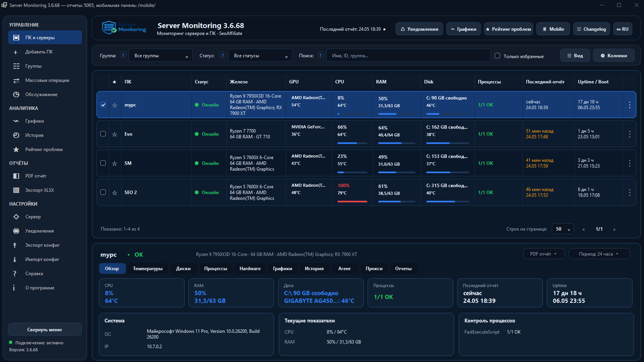Click Evo RAM usage bar
Screen dimensions: 644x362
(x=397, y=143)
